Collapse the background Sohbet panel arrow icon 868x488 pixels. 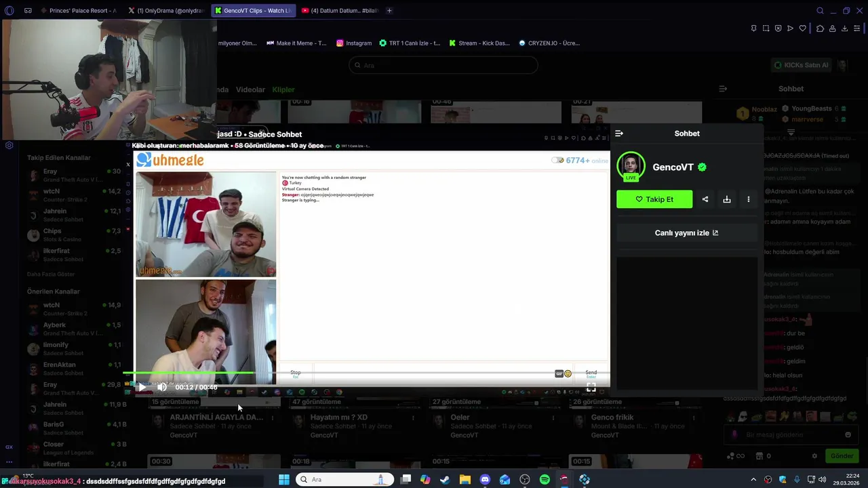[723, 89]
